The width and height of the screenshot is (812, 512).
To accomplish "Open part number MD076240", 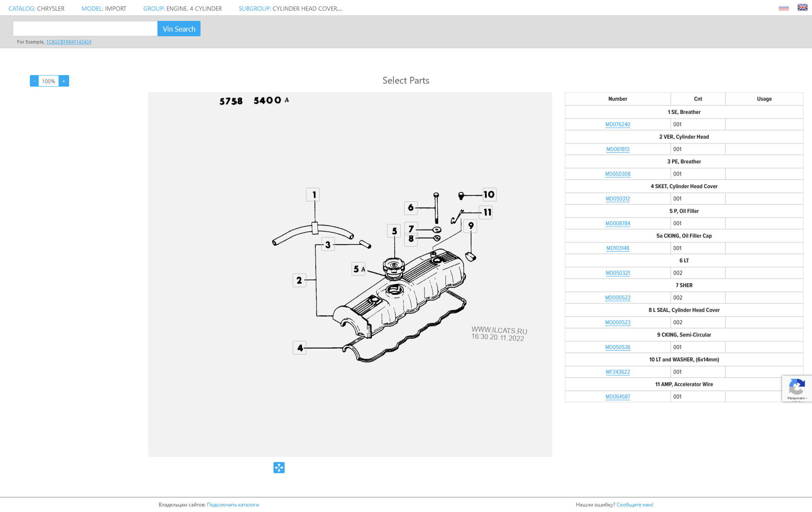I will [617, 125].
